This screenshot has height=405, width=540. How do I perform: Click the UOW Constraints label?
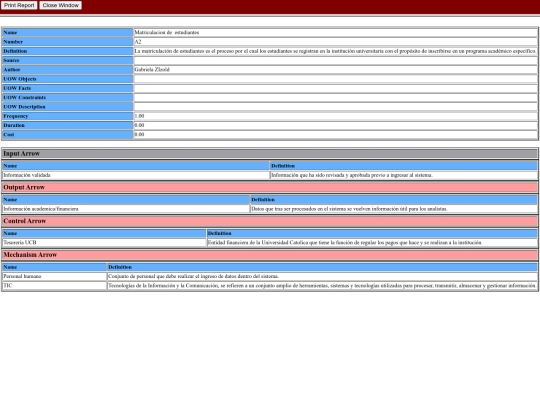[24, 97]
